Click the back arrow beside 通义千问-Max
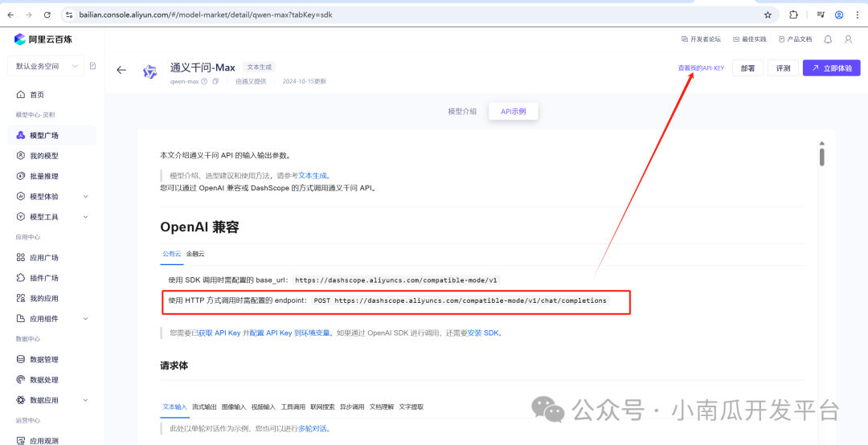The height and width of the screenshot is (445, 868). pos(121,70)
